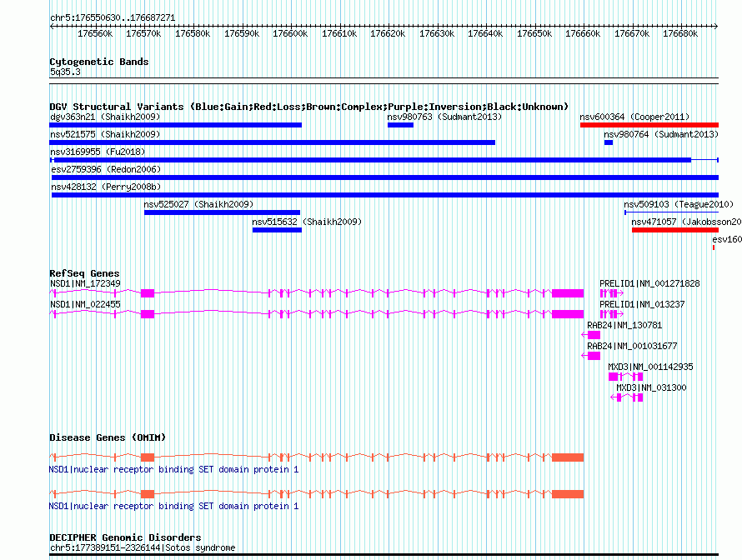Image resolution: width=742 pixels, height=560 pixels.
Task: Click the DGV Structural Variants track title
Action: 309,107
